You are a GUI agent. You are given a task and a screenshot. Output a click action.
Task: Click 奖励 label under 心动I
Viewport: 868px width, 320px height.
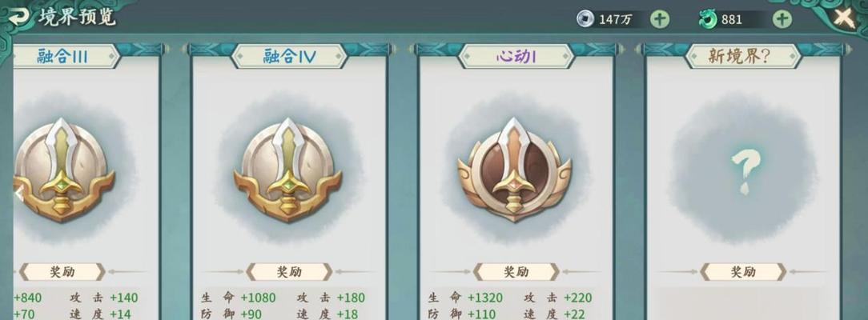[516, 271]
